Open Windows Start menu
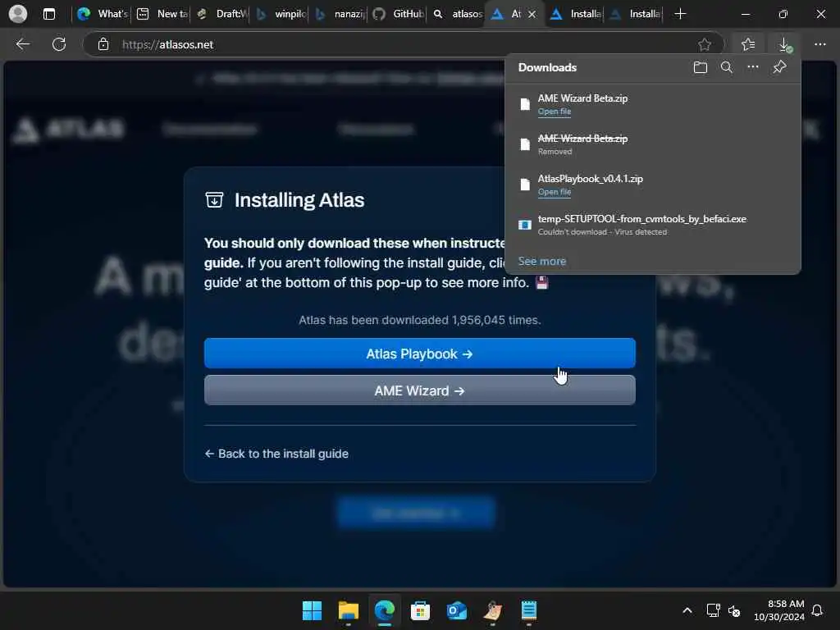Screen dimensions: 840x630 pos(312,610)
